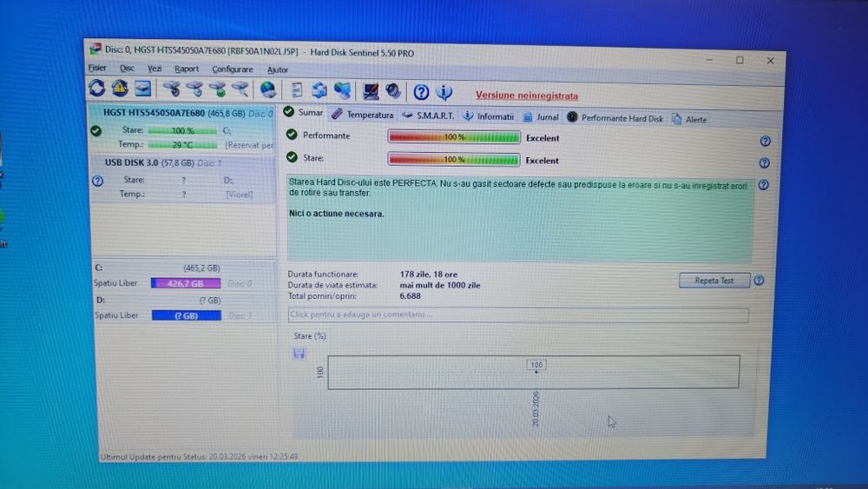Select the USB DISK 3.0 disk entry

[183, 178]
